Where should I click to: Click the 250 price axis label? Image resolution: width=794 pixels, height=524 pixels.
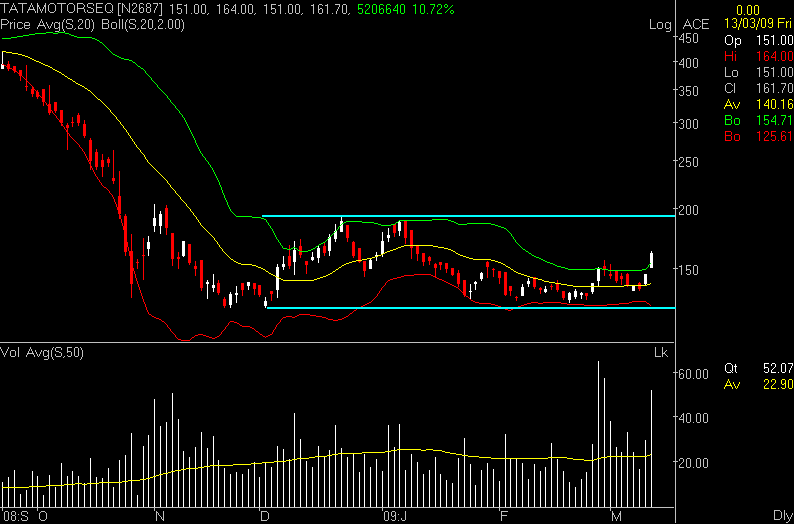tap(690, 162)
